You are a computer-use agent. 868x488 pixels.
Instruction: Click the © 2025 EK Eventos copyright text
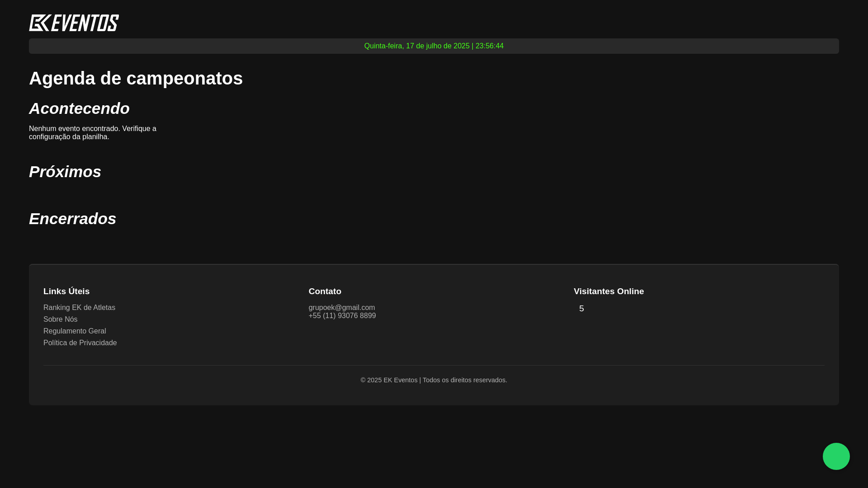pos(434,380)
